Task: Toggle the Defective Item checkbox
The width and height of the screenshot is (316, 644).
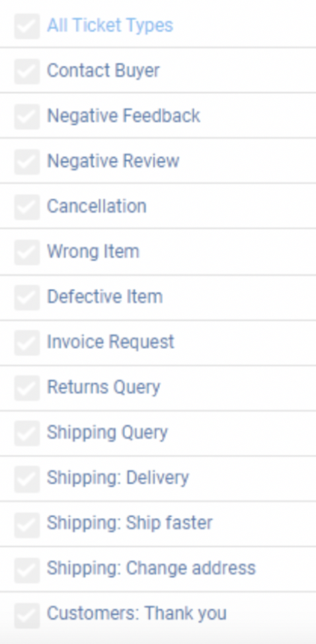Action: [27, 298]
